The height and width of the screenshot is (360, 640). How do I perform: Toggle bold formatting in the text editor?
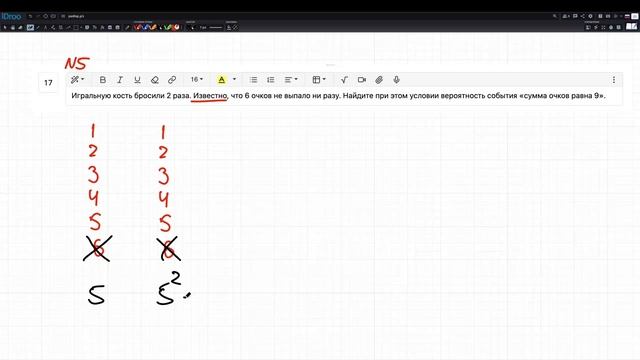pos(103,80)
